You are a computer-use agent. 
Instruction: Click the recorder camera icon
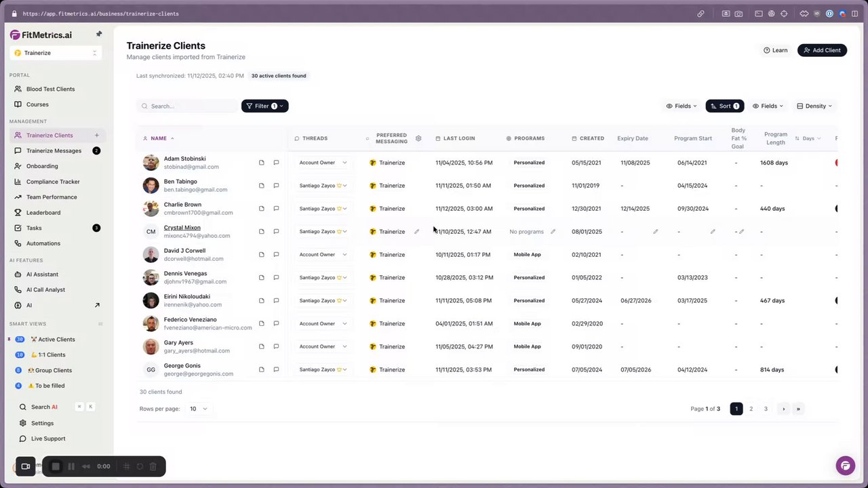point(25,466)
